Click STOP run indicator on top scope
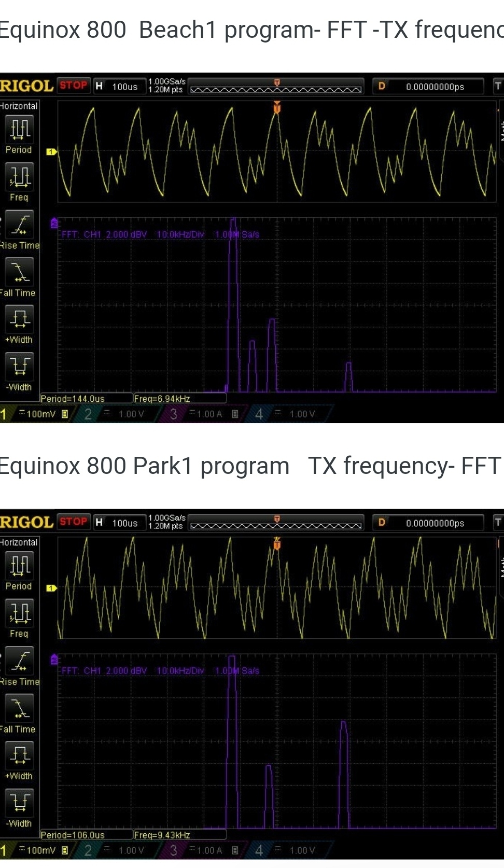 (x=74, y=86)
